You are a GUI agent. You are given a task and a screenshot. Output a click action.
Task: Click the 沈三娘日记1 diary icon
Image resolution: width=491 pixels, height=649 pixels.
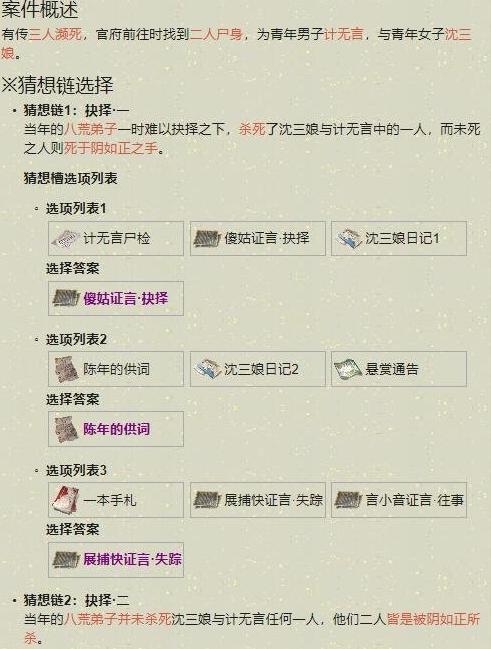coord(349,238)
